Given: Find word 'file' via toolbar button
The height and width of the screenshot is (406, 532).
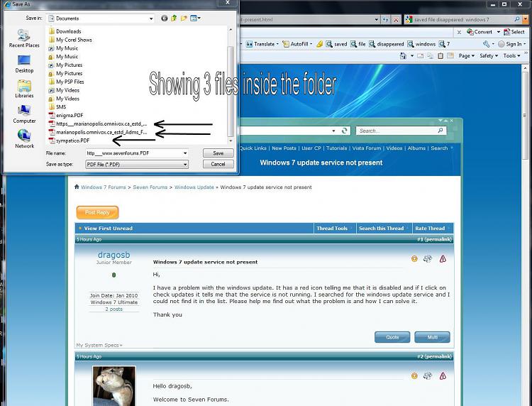Looking at the screenshot, I should click(358, 44).
